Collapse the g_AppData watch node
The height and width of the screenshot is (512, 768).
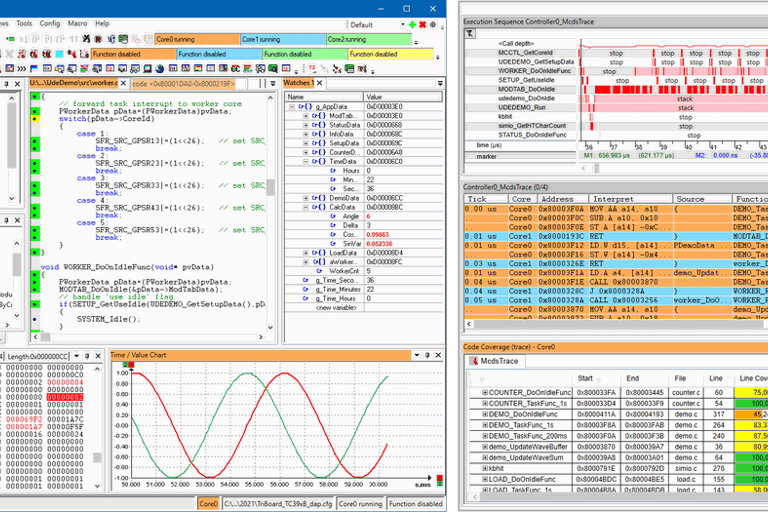pyautogui.click(x=294, y=106)
